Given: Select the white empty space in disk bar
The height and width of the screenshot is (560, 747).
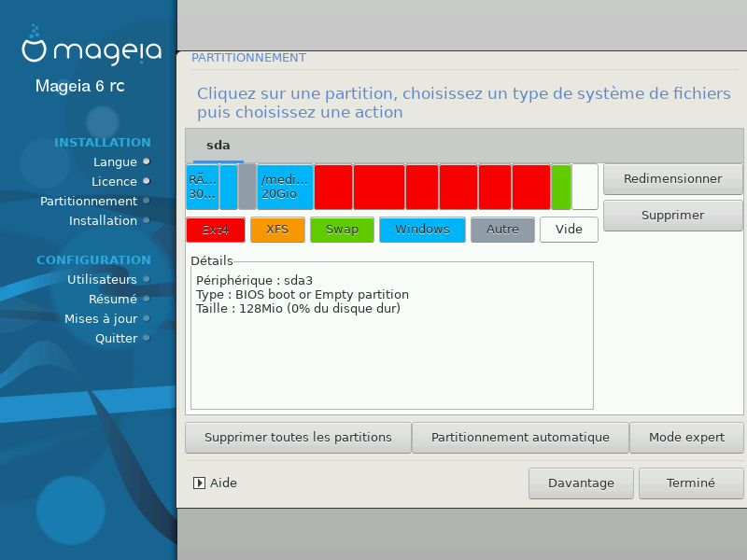Looking at the screenshot, I should coord(585,187).
